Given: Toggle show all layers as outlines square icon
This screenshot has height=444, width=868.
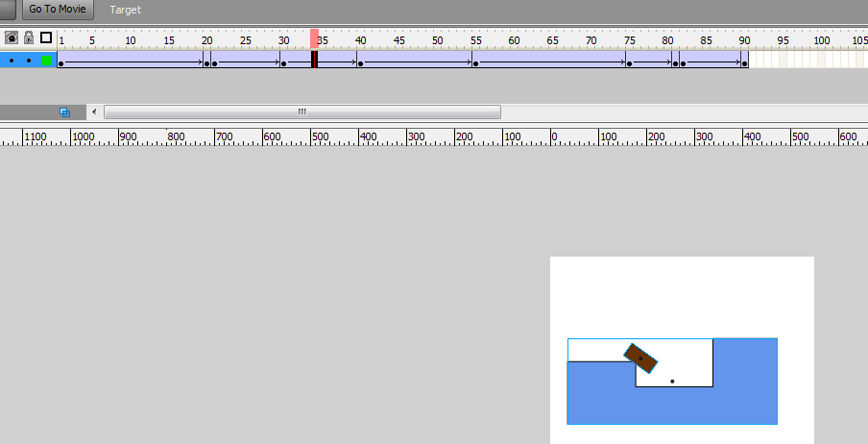Looking at the screenshot, I should pyautogui.click(x=46, y=37).
